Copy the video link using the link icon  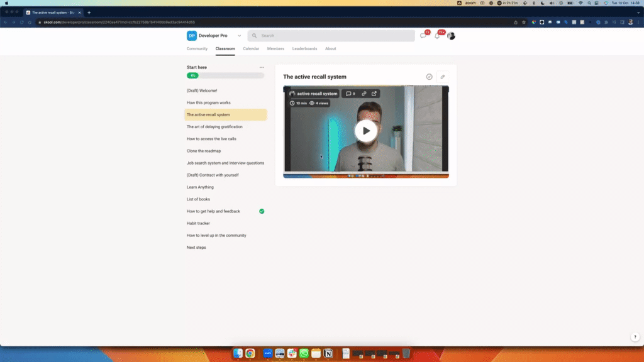click(364, 94)
